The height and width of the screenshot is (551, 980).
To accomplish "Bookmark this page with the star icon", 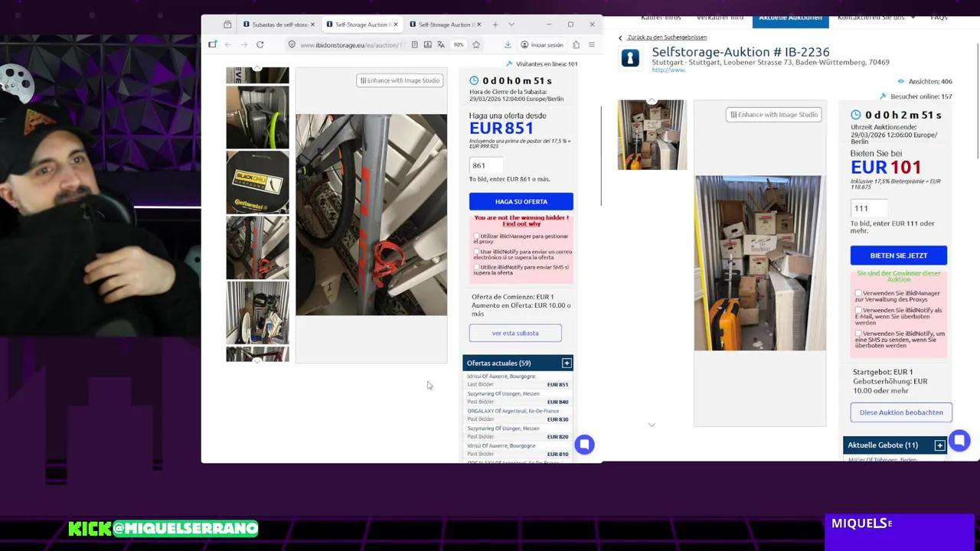I will pyautogui.click(x=476, y=45).
